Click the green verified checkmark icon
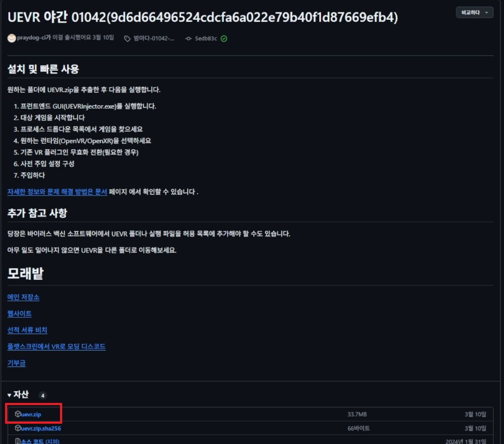Image resolution: width=504 pixels, height=444 pixels. coord(224,39)
